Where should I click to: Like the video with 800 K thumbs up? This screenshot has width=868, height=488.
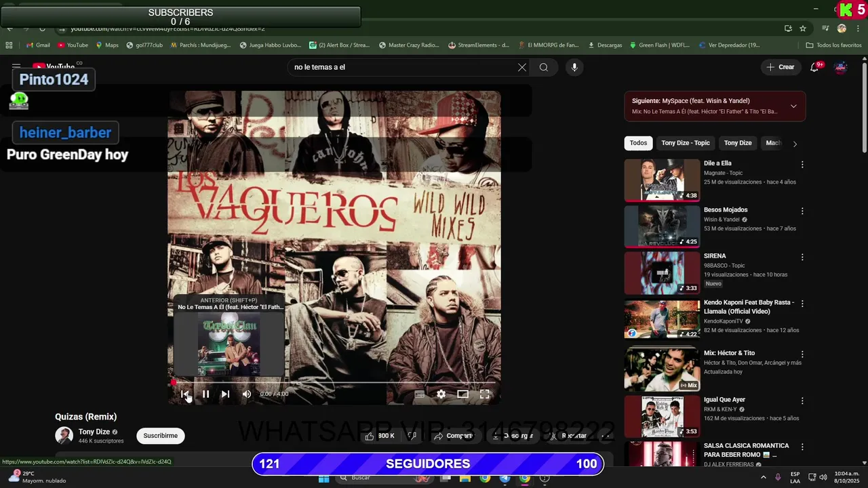[x=380, y=436]
